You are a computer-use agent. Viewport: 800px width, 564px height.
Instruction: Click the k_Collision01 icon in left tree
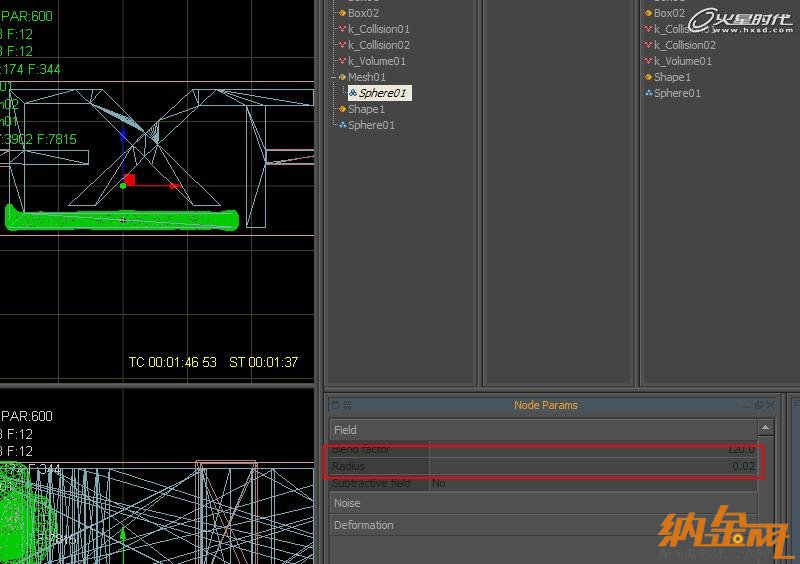click(x=342, y=29)
